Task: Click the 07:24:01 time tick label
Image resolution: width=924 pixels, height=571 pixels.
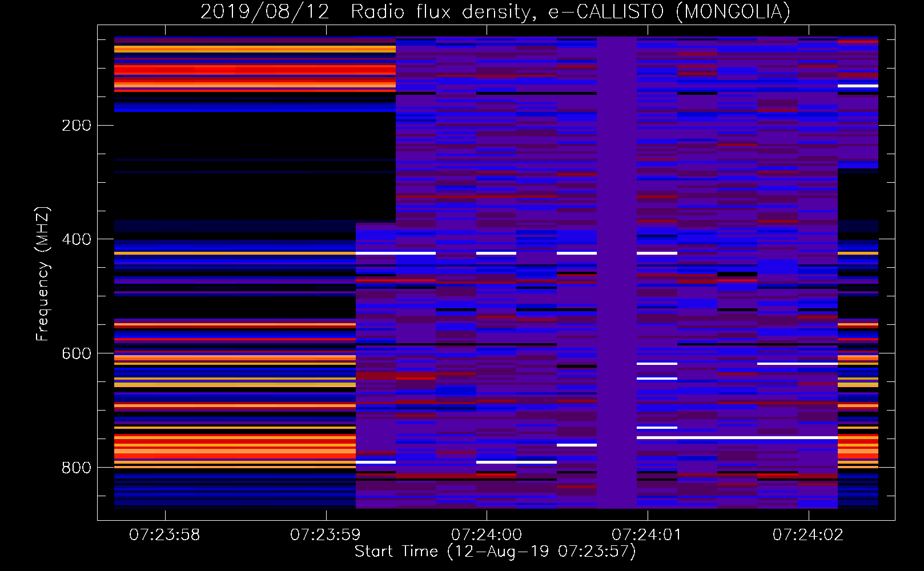Action: pyautogui.click(x=647, y=535)
